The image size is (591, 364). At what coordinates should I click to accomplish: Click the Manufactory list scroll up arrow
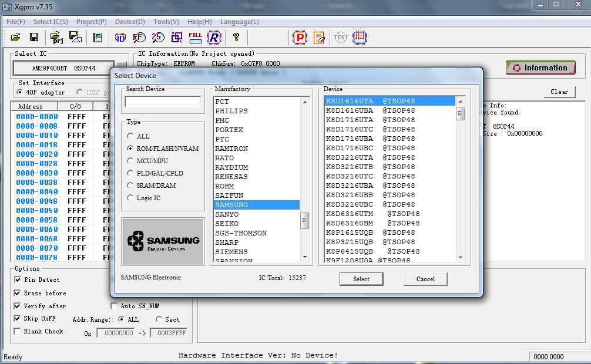[305, 102]
